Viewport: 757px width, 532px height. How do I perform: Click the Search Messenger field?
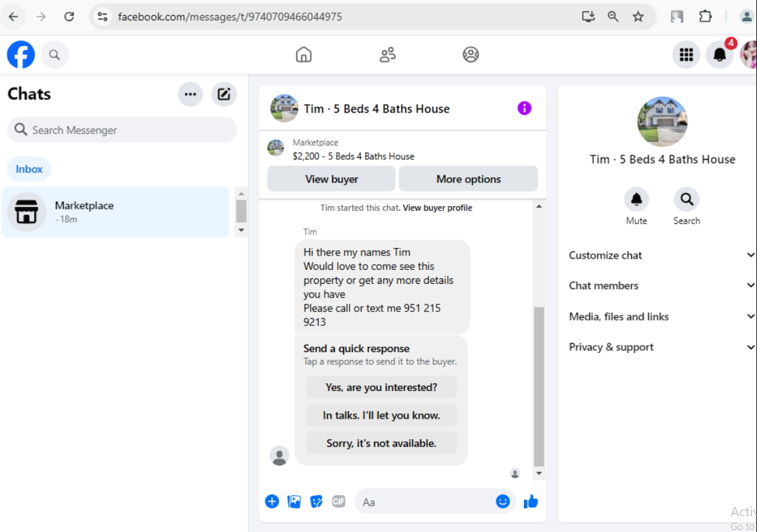coord(122,130)
